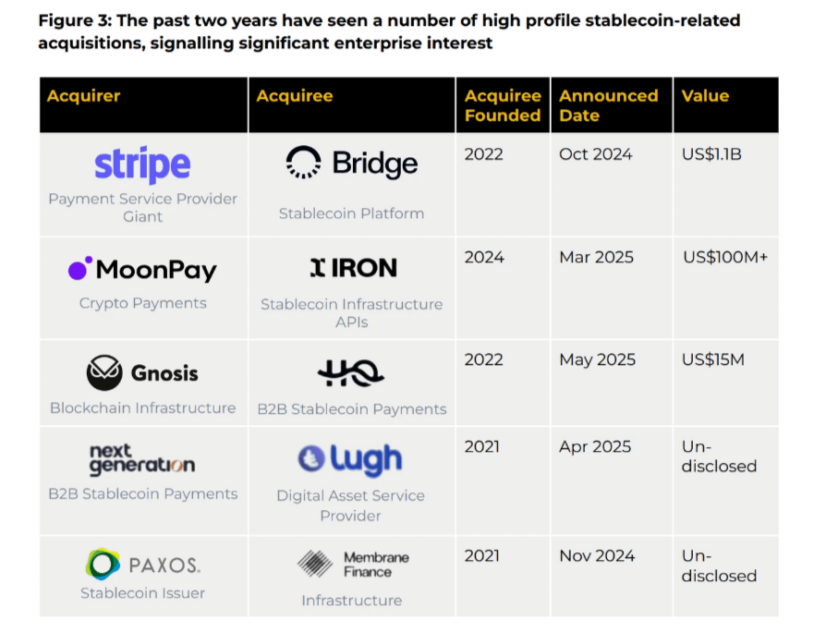Click the Bridge logo
The image size is (814, 644).
click(x=351, y=164)
